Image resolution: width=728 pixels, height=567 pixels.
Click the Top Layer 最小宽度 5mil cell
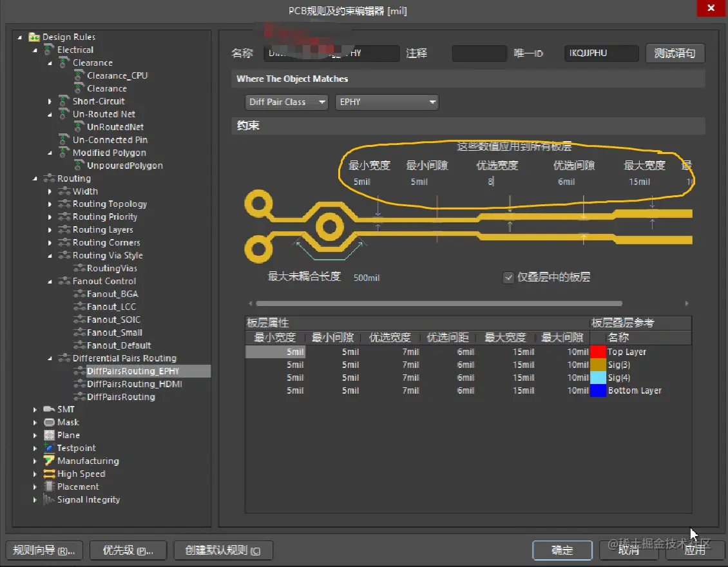click(x=275, y=352)
